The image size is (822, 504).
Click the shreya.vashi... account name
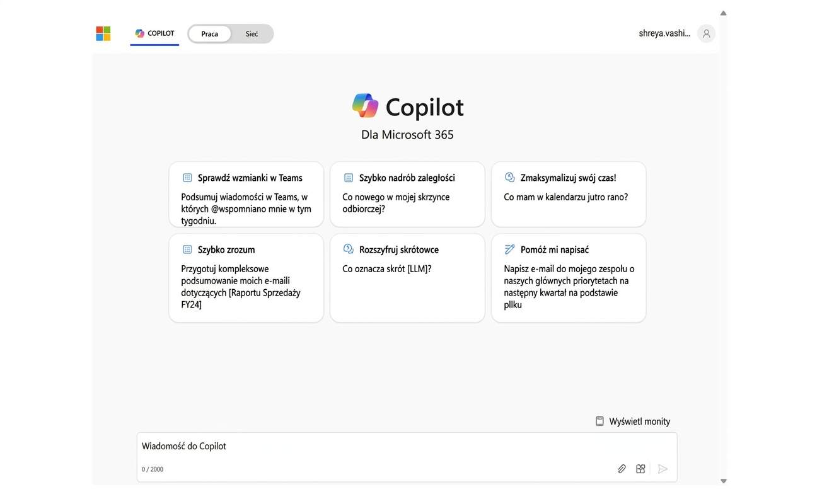tap(664, 33)
